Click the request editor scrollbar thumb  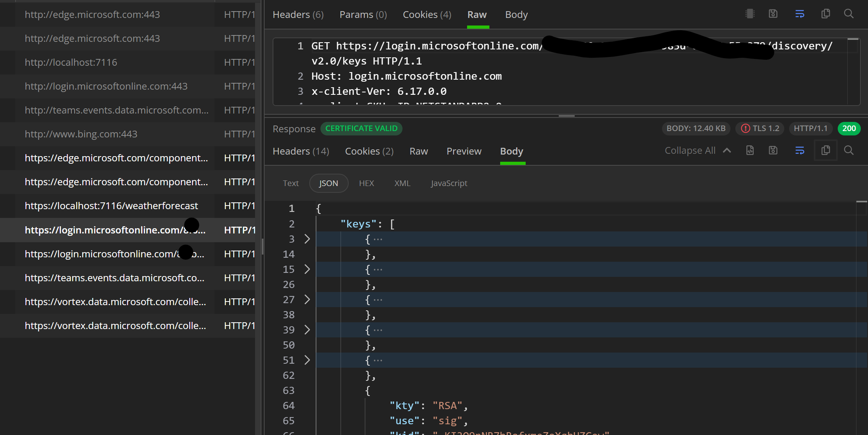click(853, 39)
